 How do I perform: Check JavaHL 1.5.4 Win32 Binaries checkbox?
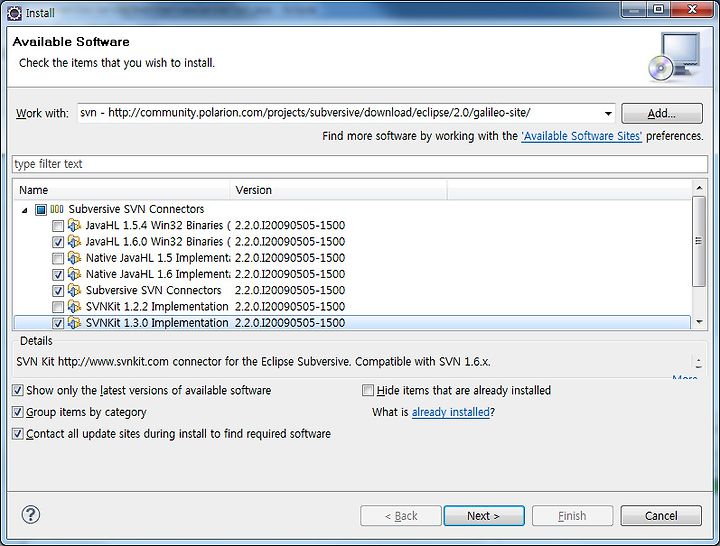[x=58, y=226]
